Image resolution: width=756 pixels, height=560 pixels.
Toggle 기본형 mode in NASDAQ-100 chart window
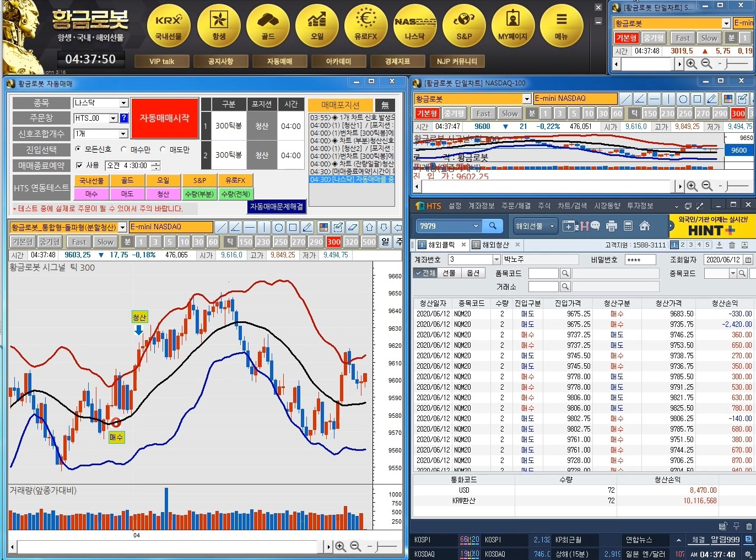pos(426,114)
